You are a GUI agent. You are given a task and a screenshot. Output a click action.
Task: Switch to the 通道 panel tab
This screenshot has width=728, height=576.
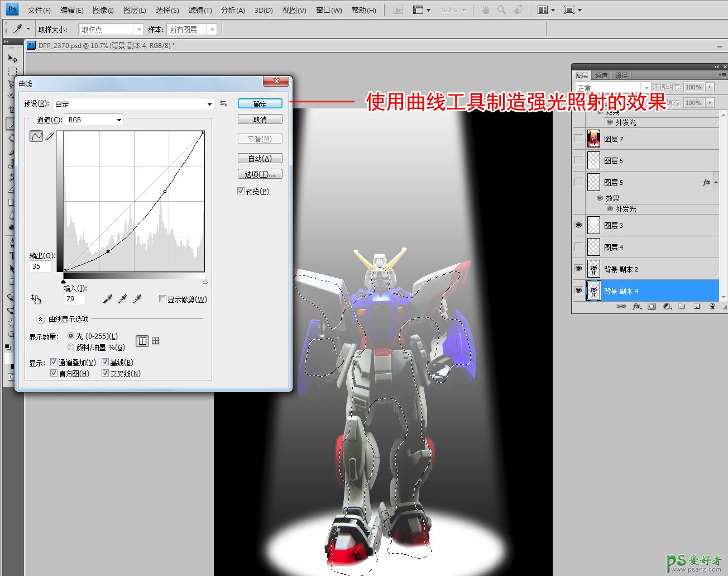[601, 75]
